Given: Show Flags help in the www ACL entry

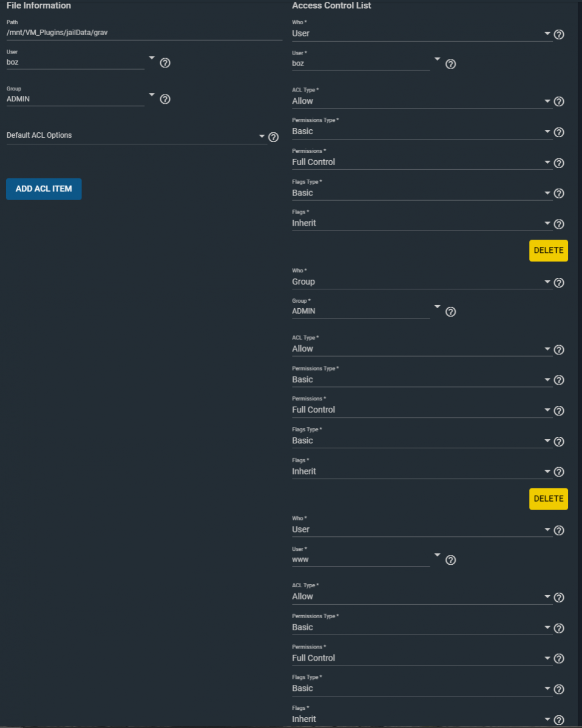Looking at the screenshot, I should pyautogui.click(x=559, y=720).
